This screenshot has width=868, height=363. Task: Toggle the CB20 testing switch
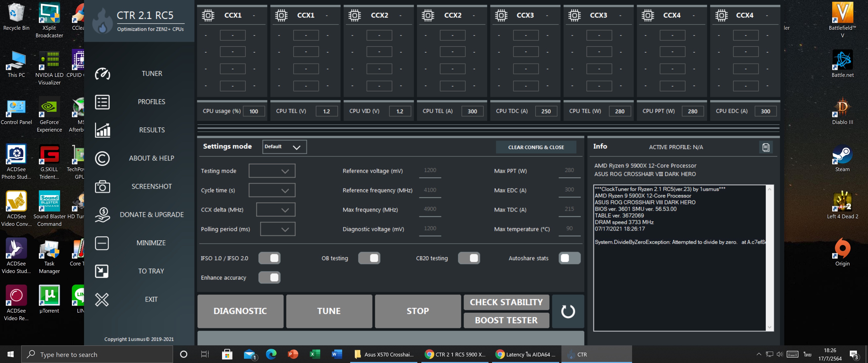(x=469, y=258)
